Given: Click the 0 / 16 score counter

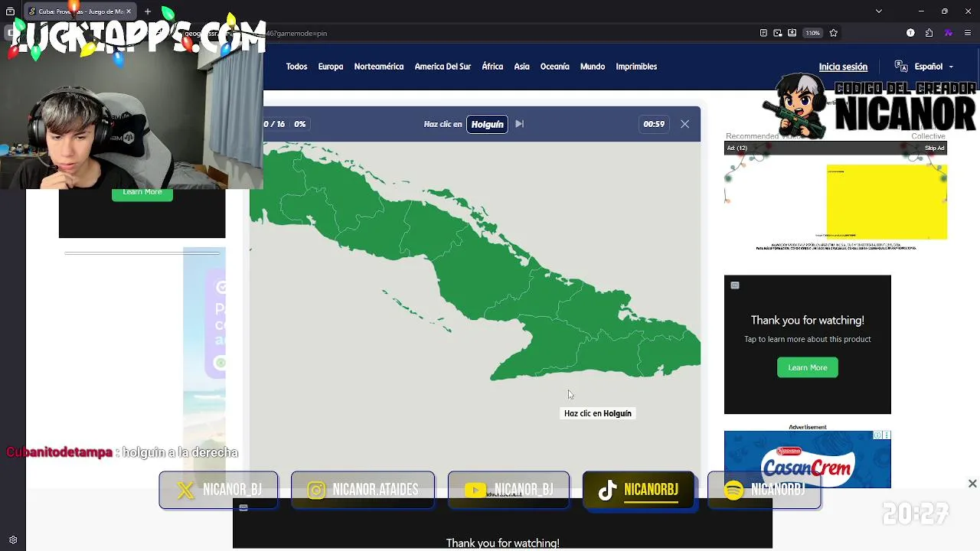Looking at the screenshot, I should click(274, 124).
